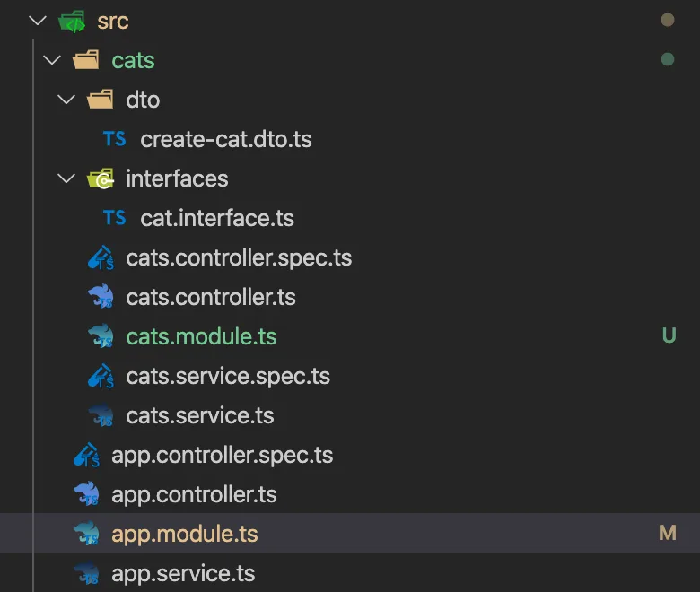The image size is (700, 592).
Task: Click the green src folder icon
Action: 72,22
